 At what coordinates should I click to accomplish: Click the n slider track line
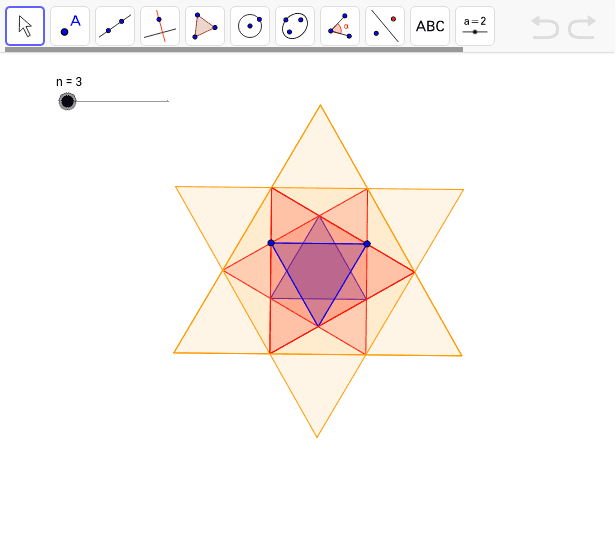pos(118,101)
